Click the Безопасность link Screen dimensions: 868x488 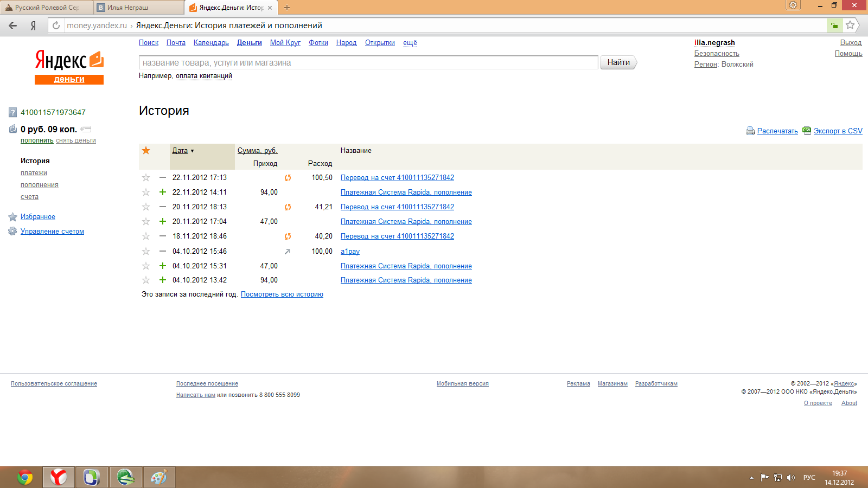717,53
